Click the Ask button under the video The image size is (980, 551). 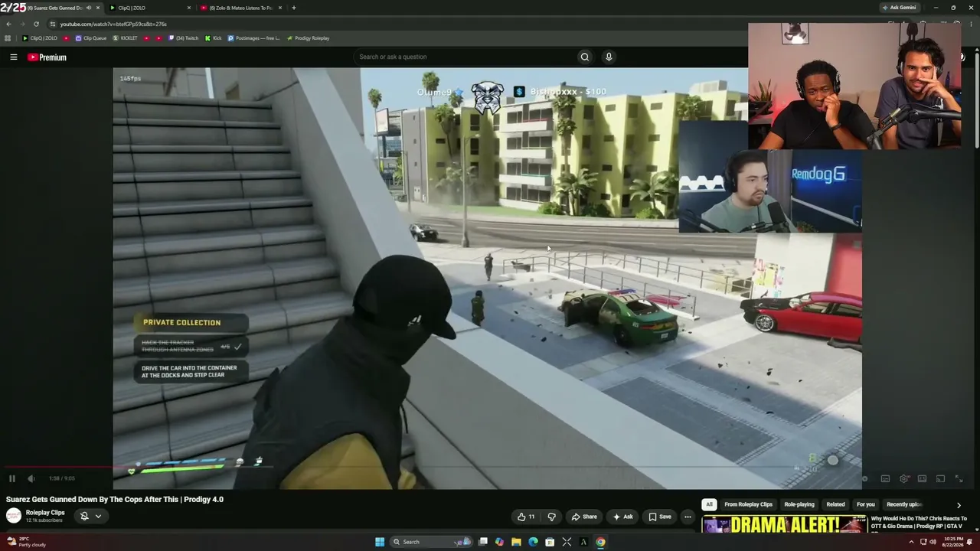pos(623,517)
